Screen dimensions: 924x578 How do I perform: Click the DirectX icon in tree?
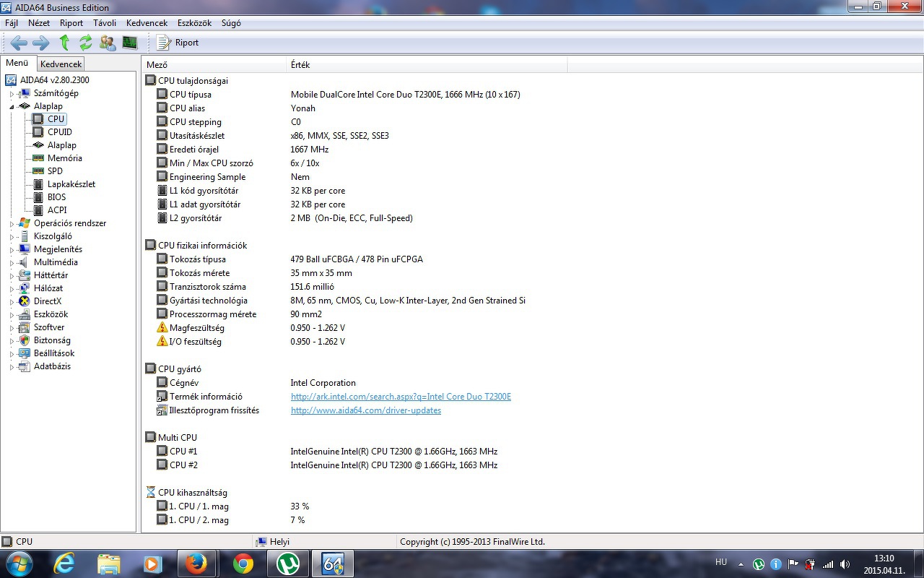[x=25, y=301]
